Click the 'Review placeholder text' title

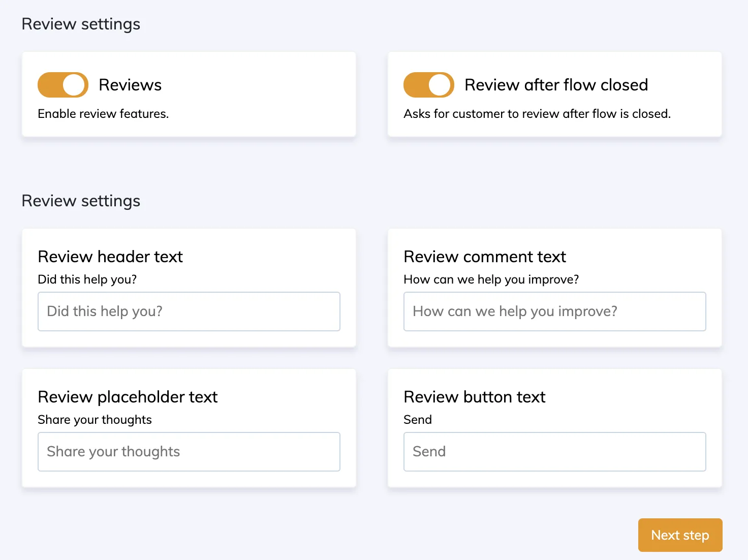(x=128, y=397)
